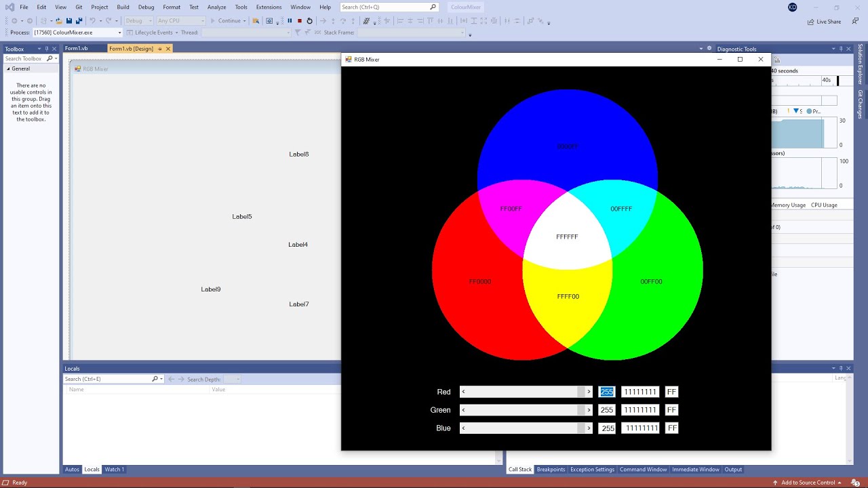Open the Debug menu

tap(146, 7)
